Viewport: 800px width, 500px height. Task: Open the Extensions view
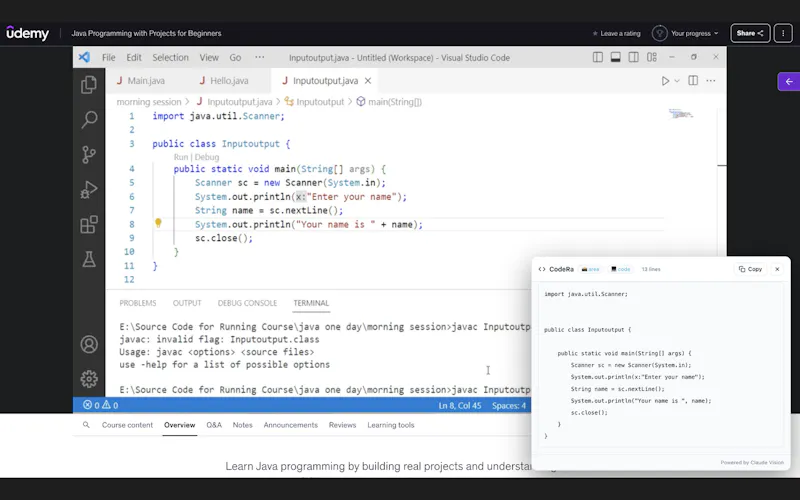89,224
